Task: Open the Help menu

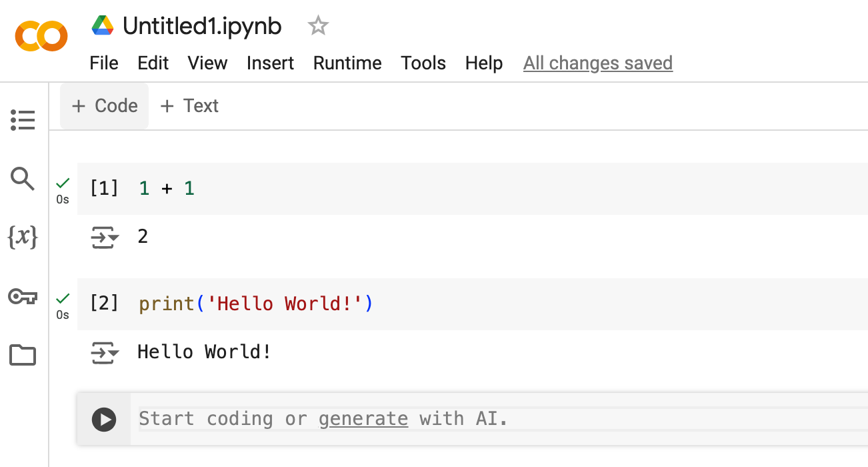Action: tap(484, 63)
